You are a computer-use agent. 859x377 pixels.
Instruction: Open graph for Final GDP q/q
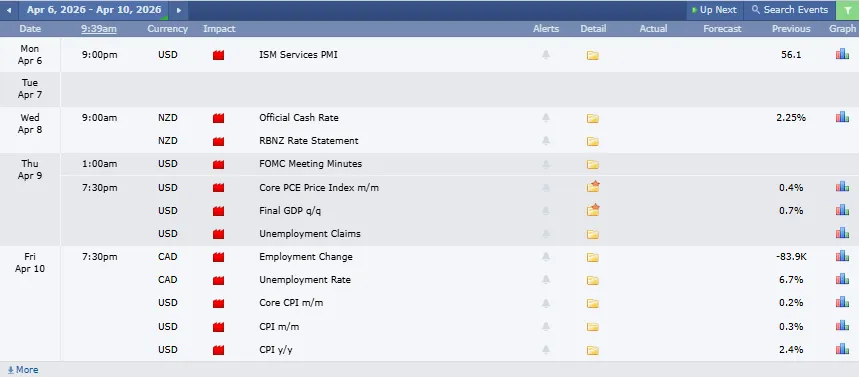[843, 210]
